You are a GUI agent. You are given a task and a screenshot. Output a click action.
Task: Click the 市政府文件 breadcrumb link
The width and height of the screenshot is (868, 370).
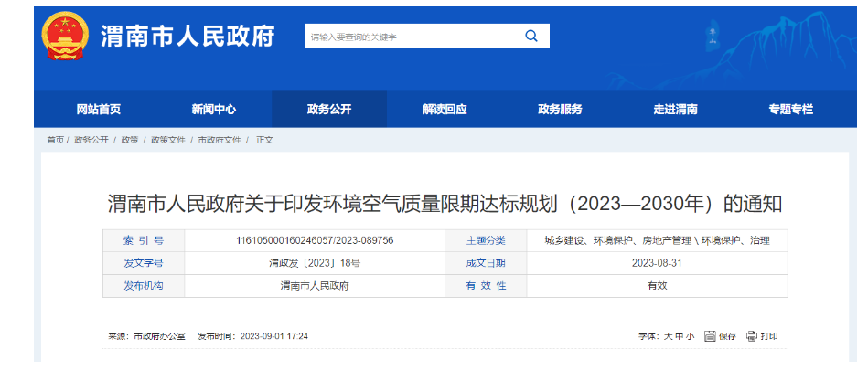[x=220, y=140]
